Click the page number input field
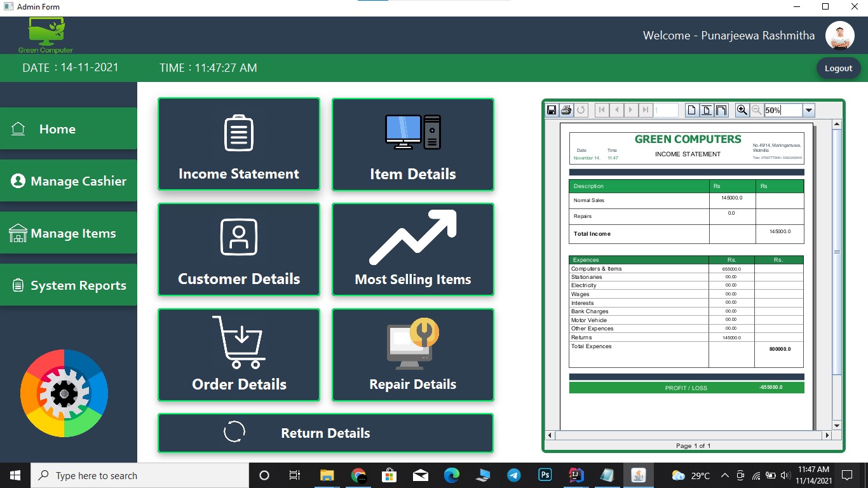868x488 pixels. point(663,109)
